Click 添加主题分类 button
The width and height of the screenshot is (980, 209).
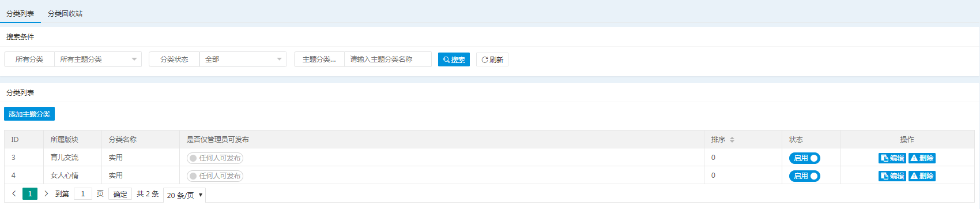29,114
